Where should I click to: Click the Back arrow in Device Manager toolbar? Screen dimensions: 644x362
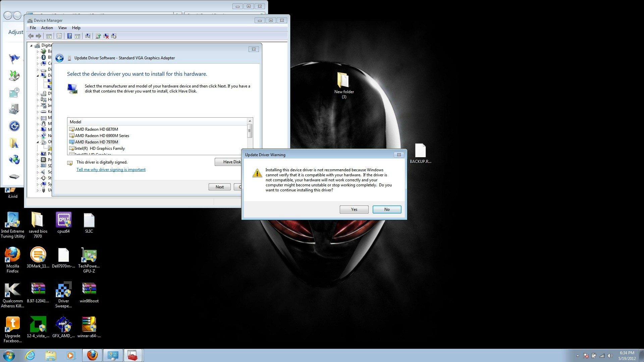coord(31,36)
